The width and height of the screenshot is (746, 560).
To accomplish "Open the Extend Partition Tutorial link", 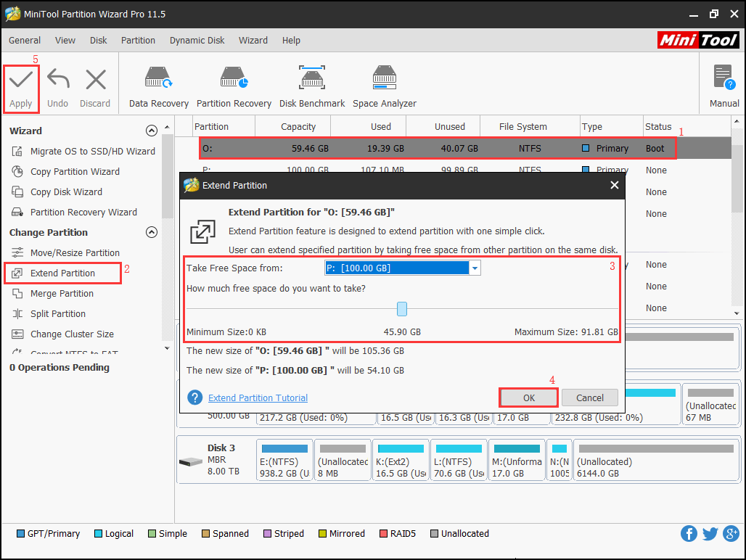I will point(258,398).
